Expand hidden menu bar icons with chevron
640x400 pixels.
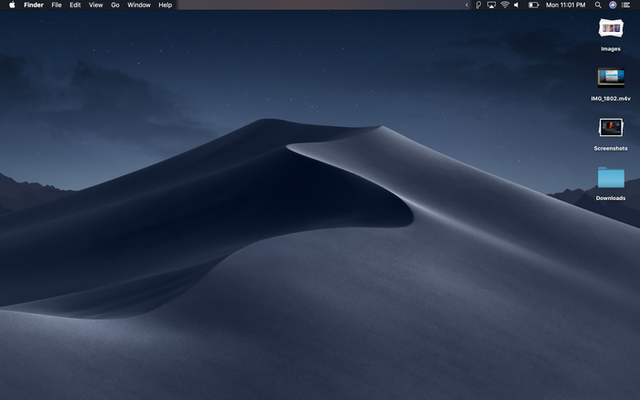click(x=467, y=5)
